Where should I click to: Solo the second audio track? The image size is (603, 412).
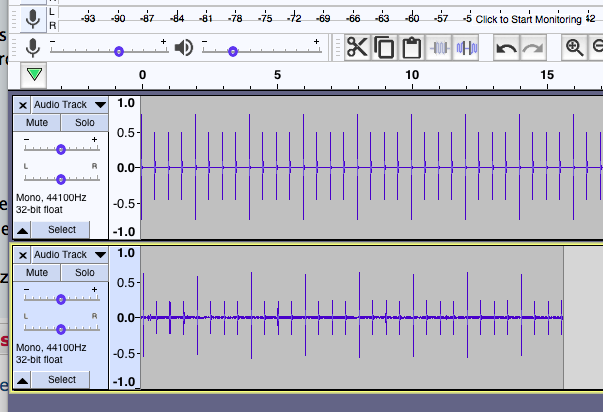85,273
